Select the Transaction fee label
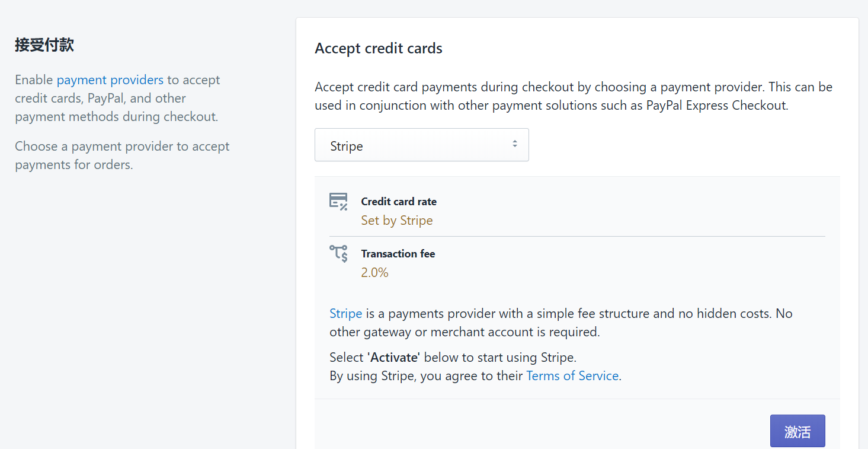This screenshot has height=449, width=868. [398, 254]
